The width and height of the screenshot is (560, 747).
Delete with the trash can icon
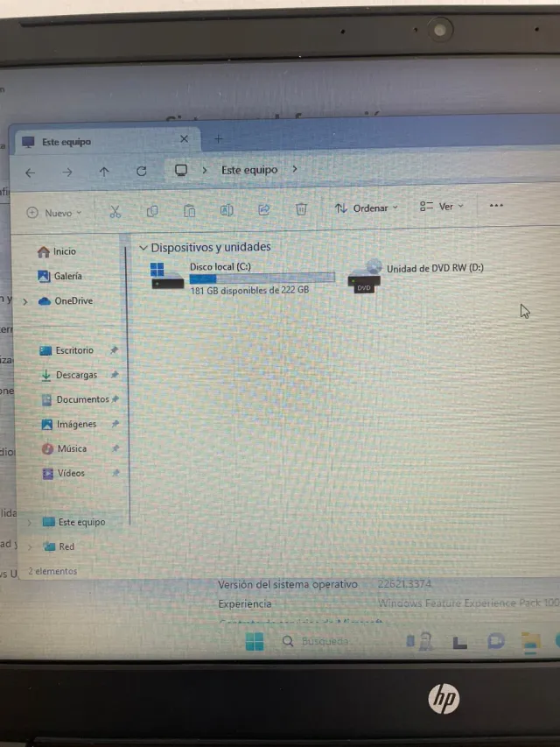pyautogui.click(x=301, y=208)
